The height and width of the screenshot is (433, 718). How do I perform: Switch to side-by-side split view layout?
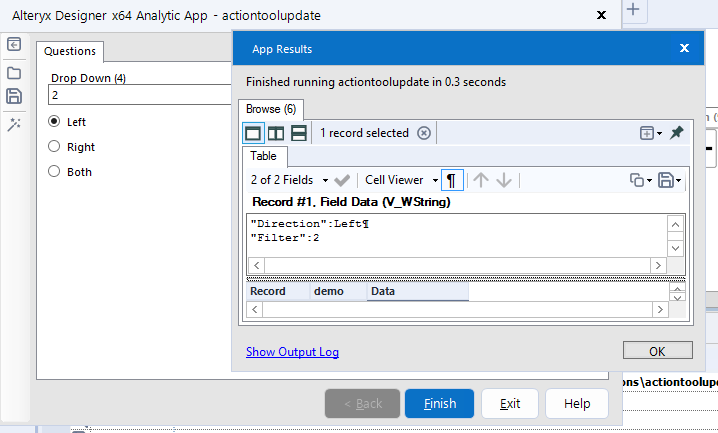click(x=275, y=133)
